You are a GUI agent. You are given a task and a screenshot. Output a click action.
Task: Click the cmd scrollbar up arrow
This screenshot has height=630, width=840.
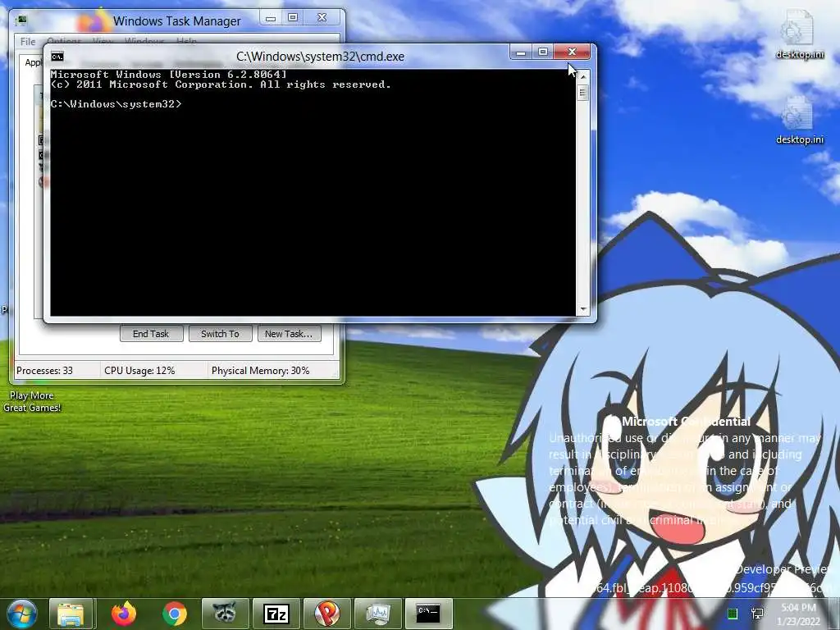pos(583,77)
